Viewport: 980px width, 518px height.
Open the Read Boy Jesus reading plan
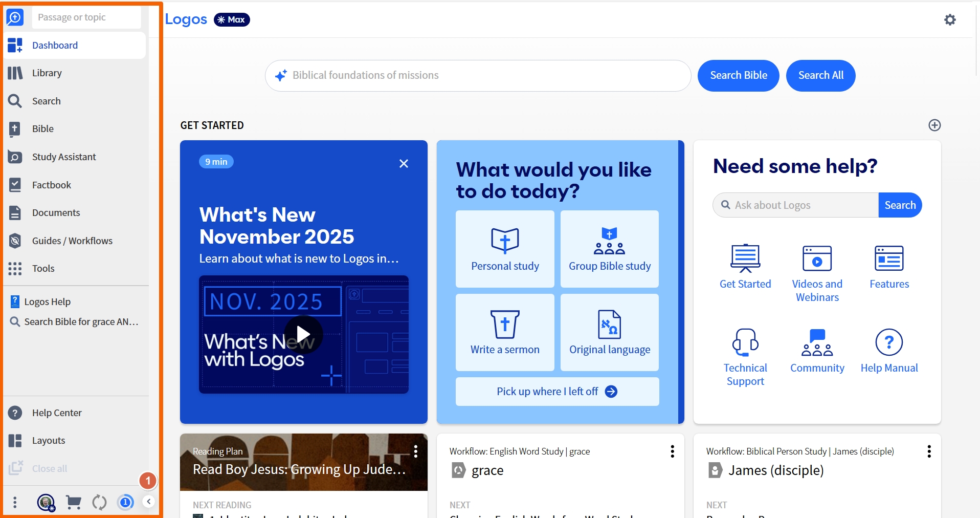pos(299,469)
